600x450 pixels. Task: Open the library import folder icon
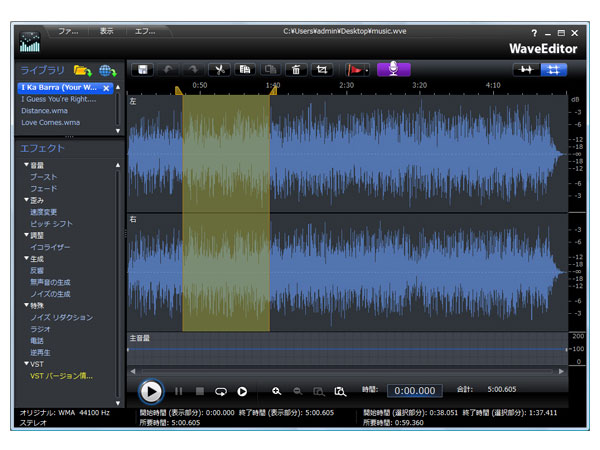(82, 71)
